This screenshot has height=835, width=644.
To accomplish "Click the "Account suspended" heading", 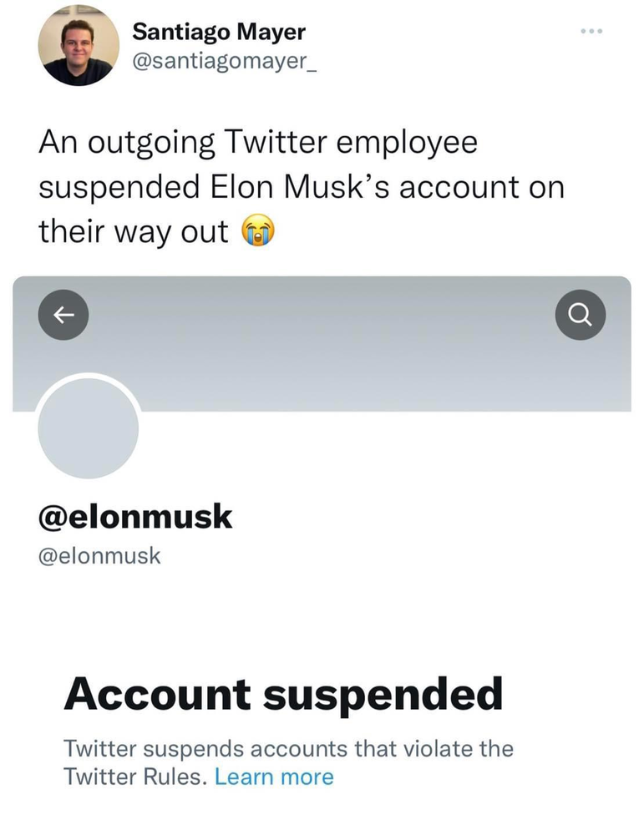I will [x=283, y=694].
